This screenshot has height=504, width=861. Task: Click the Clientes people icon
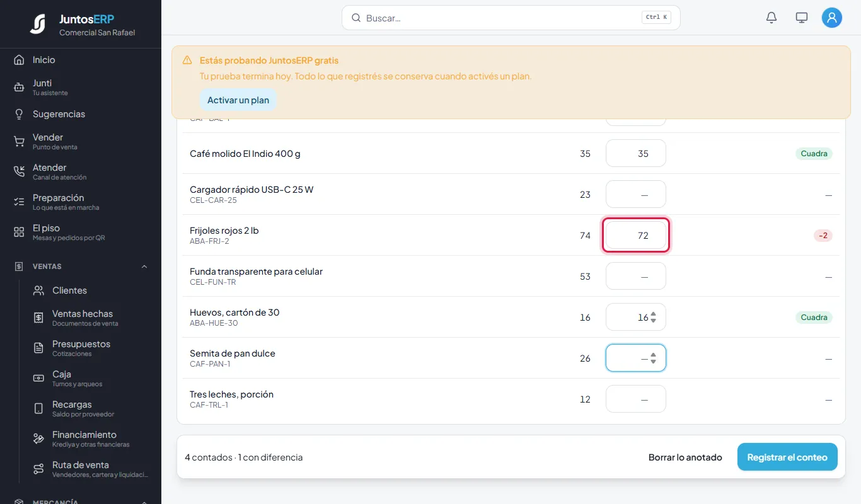(38, 290)
